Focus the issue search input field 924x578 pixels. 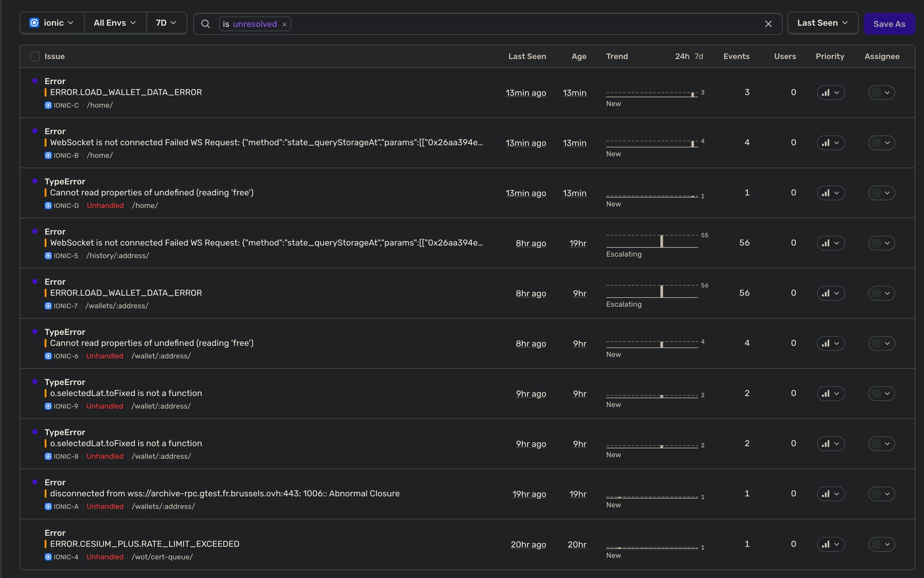(x=525, y=24)
